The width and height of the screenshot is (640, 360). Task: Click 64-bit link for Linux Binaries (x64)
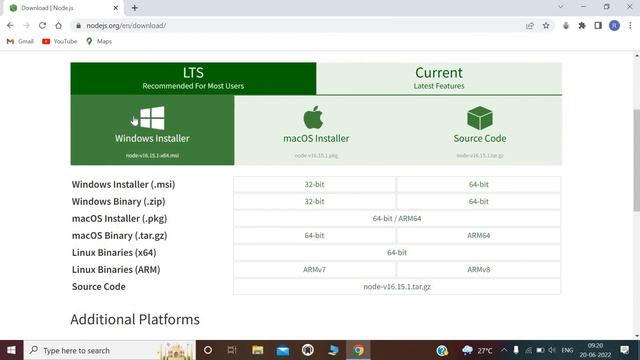point(397,253)
